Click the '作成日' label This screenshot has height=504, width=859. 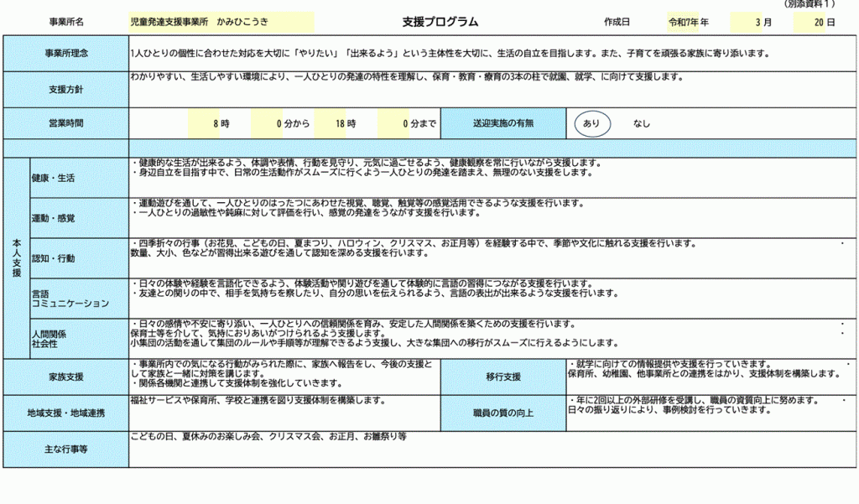617,22
